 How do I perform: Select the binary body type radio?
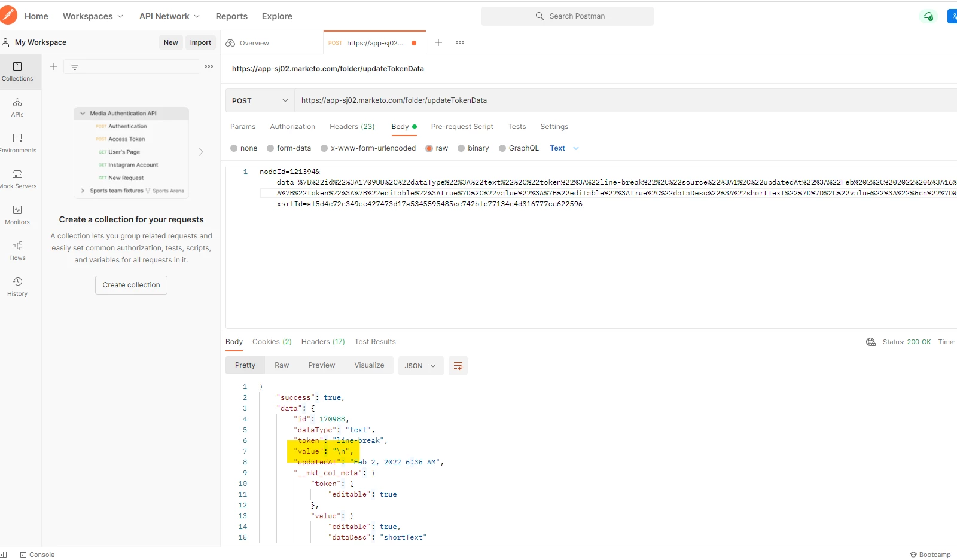coord(461,148)
